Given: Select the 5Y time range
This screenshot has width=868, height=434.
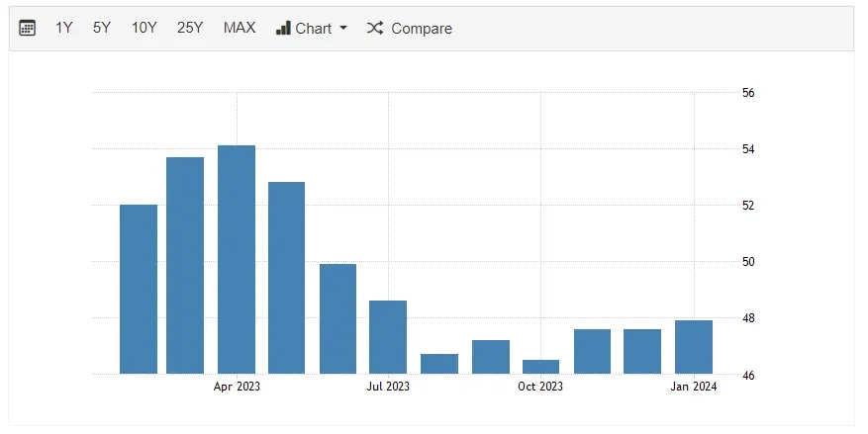Looking at the screenshot, I should coord(102,28).
